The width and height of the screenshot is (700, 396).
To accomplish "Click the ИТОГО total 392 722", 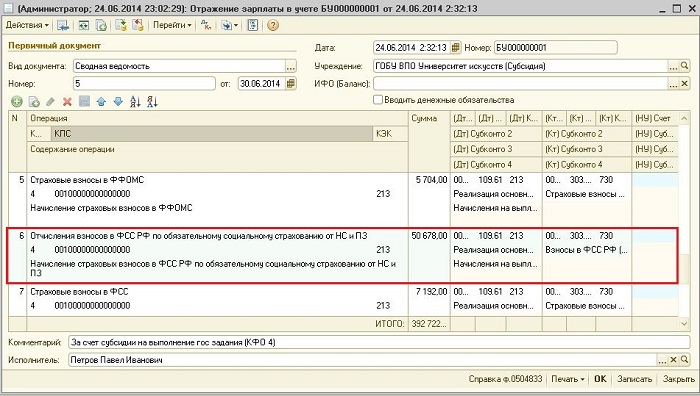I will click(x=429, y=324).
